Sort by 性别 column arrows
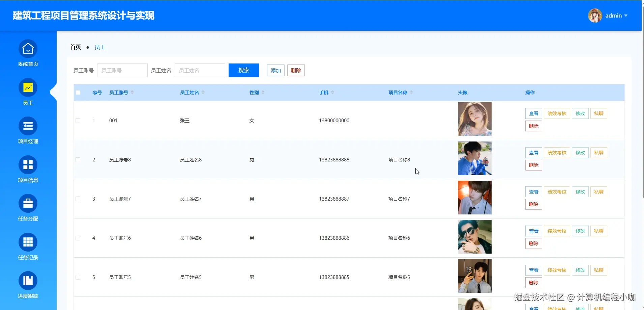 coord(263,93)
